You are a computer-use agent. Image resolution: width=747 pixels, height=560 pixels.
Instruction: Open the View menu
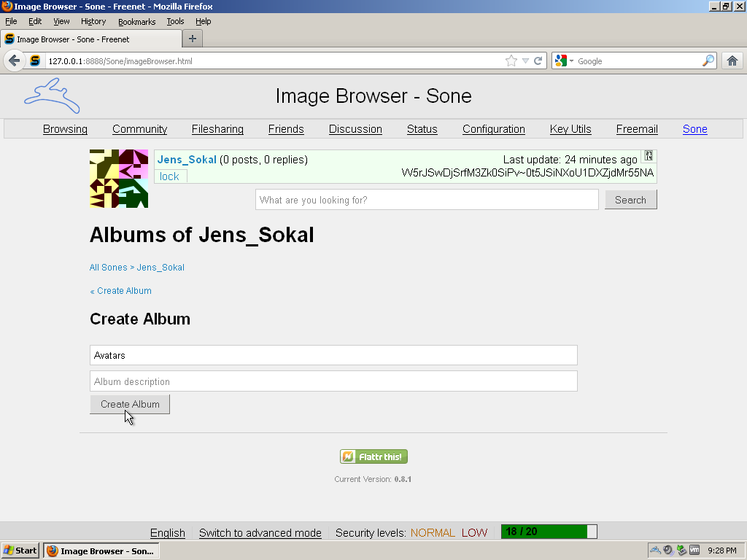pyautogui.click(x=61, y=21)
